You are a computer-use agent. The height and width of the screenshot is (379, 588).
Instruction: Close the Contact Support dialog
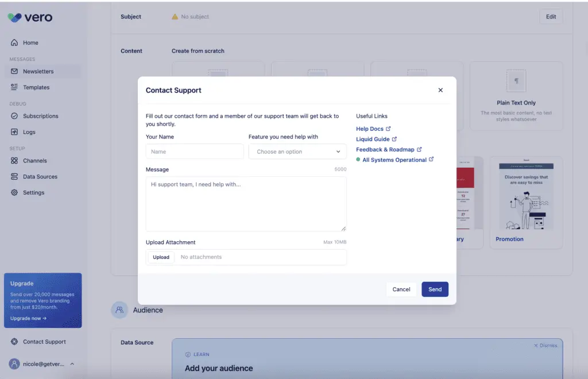(x=440, y=90)
